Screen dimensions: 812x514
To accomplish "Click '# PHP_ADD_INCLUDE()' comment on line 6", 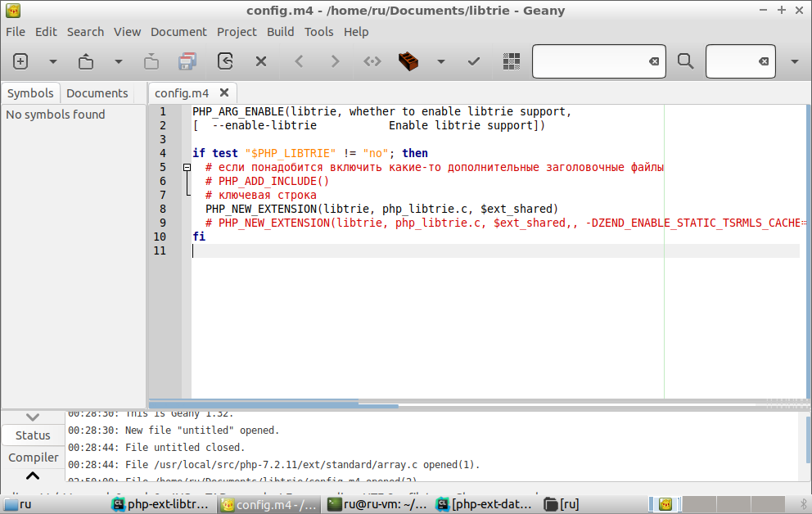I will pyautogui.click(x=267, y=181).
